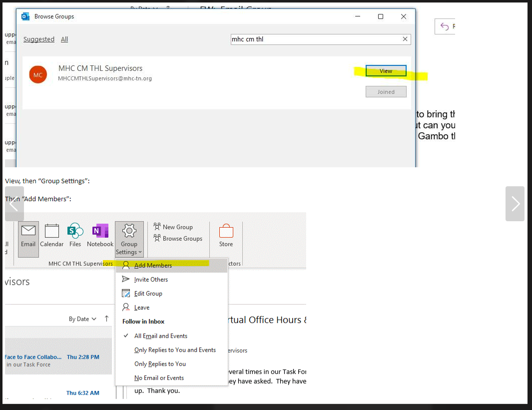Image resolution: width=532 pixels, height=410 pixels.
Task: Toggle sort order with the up arrow
Action: pyautogui.click(x=106, y=319)
